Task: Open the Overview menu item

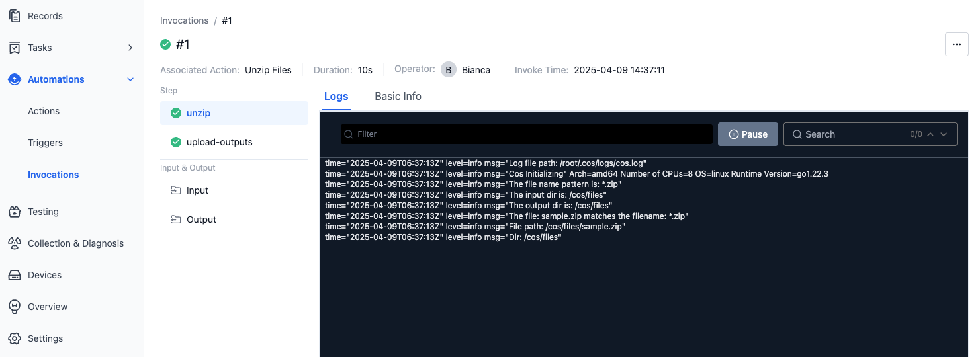Action: (x=48, y=307)
